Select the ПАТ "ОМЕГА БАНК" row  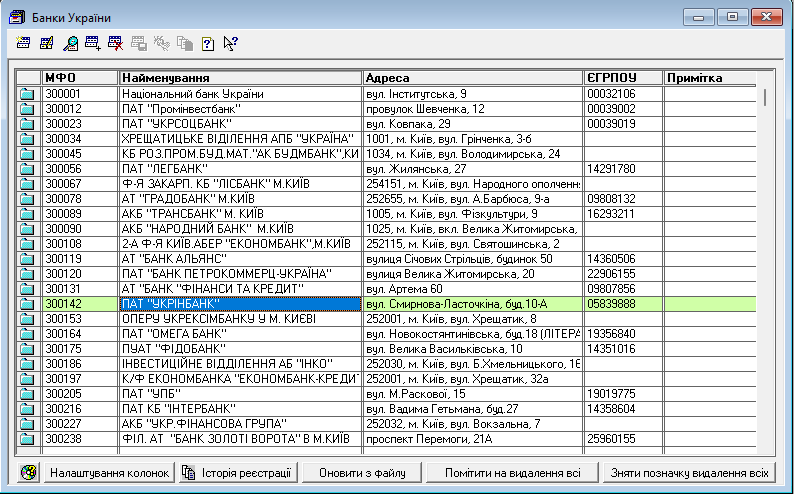[x=239, y=333]
